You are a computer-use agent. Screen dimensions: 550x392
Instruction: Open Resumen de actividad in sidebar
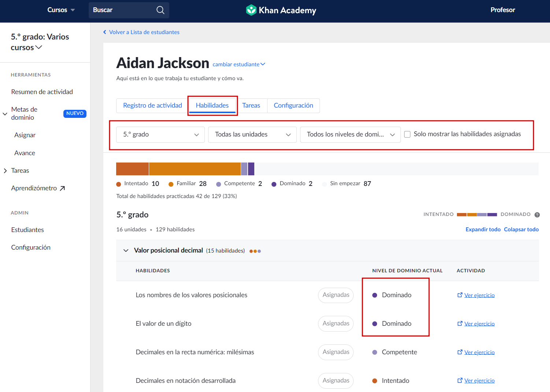pyautogui.click(x=42, y=92)
